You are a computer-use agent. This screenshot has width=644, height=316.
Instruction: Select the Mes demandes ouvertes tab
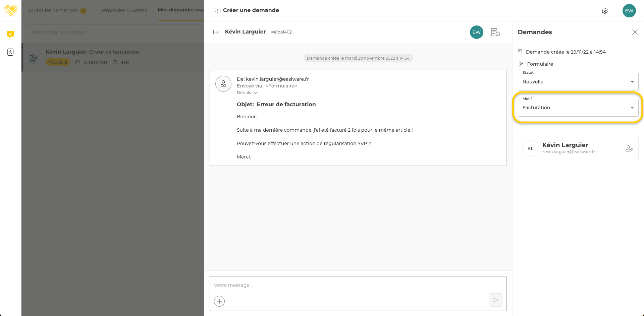(x=180, y=10)
